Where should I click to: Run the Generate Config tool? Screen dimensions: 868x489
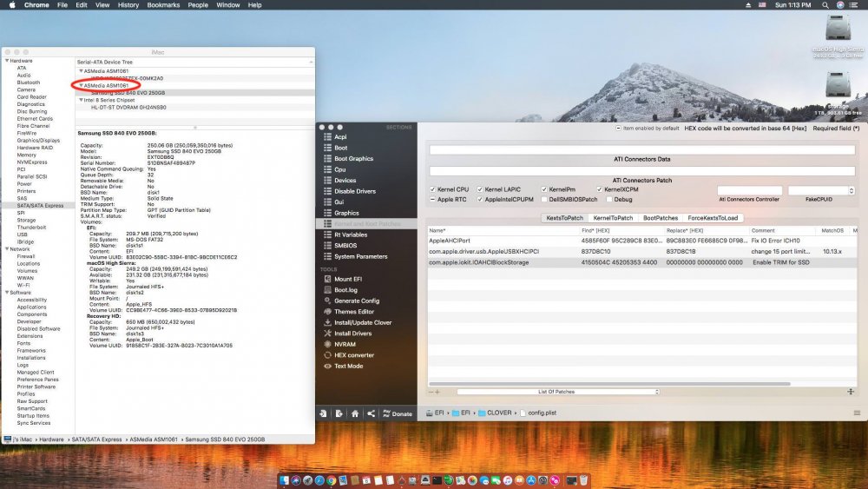[x=357, y=301]
